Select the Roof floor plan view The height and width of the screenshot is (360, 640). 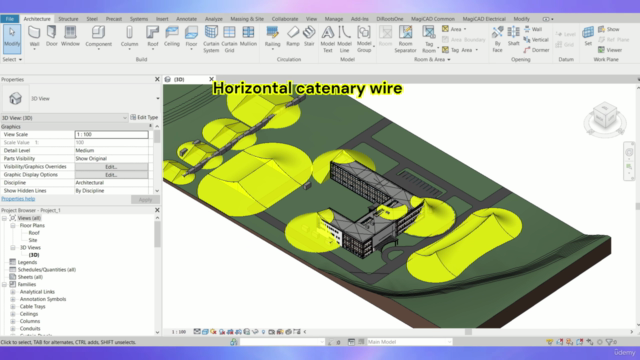click(34, 233)
